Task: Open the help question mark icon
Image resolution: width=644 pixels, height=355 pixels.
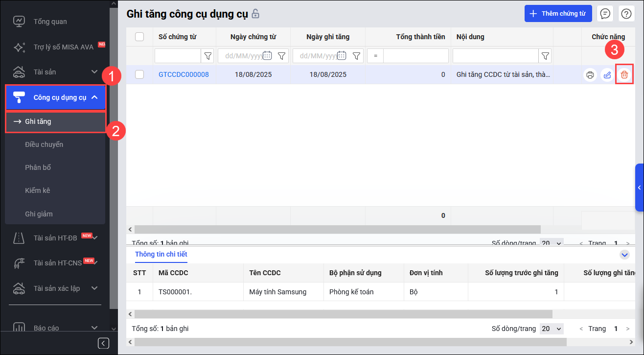Action: pyautogui.click(x=626, y=14)
